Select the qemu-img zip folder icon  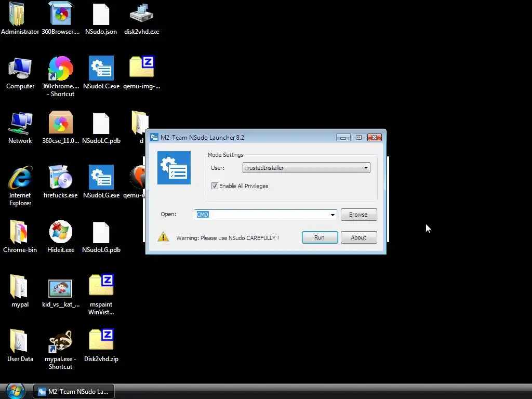coord(141,67)
